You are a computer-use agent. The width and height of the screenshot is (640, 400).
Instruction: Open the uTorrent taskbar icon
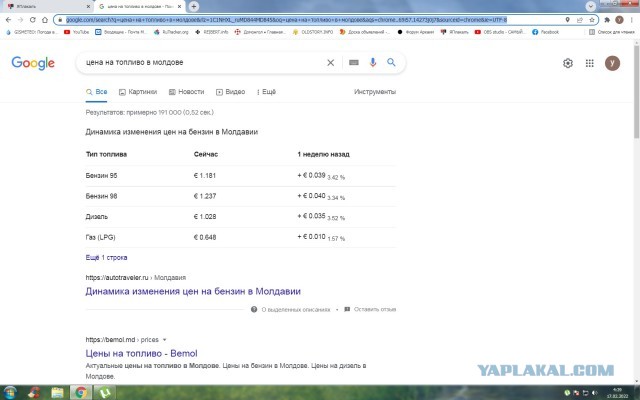[104, 393]
